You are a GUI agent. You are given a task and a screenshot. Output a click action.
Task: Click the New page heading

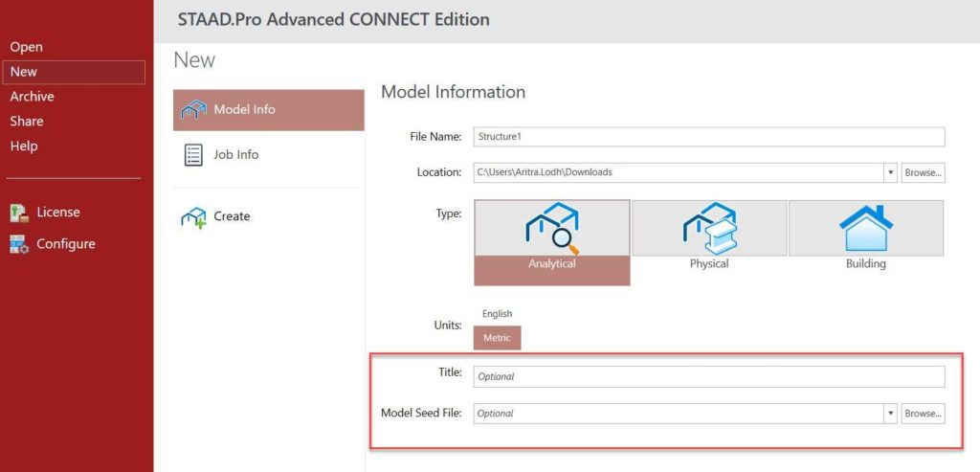(194, 60)
